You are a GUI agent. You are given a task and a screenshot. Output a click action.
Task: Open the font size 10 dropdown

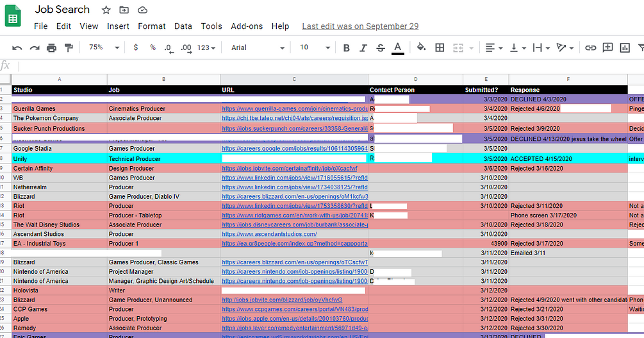tap(315, 47)
